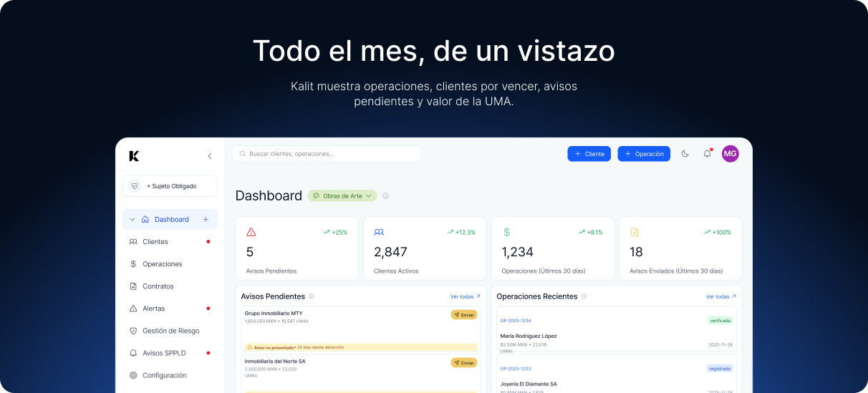Collapse the Dashboard chevron in sidebar
This screenshot has height=393, width=868.
132,220
